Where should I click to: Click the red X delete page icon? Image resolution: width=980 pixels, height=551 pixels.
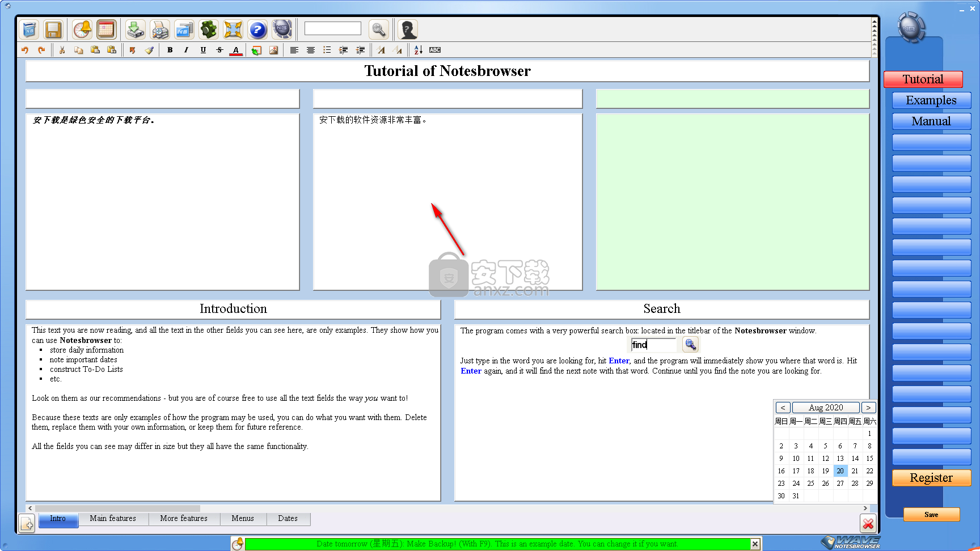coord(868,524)
